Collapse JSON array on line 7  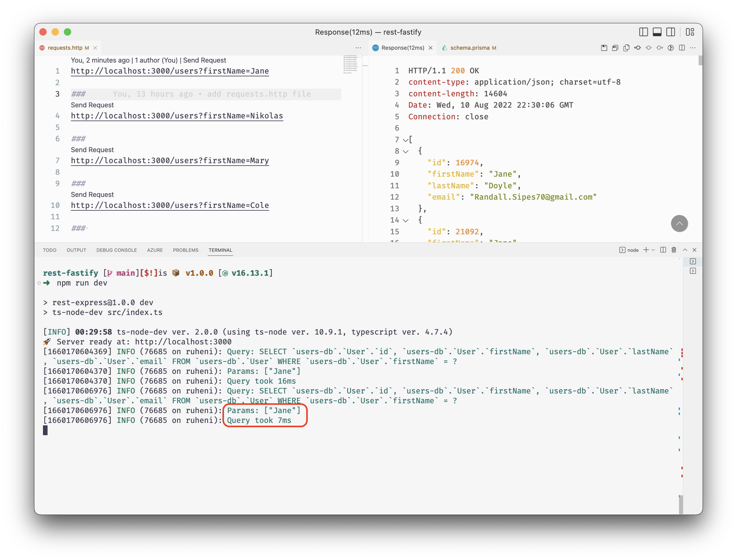click(406, 140)
